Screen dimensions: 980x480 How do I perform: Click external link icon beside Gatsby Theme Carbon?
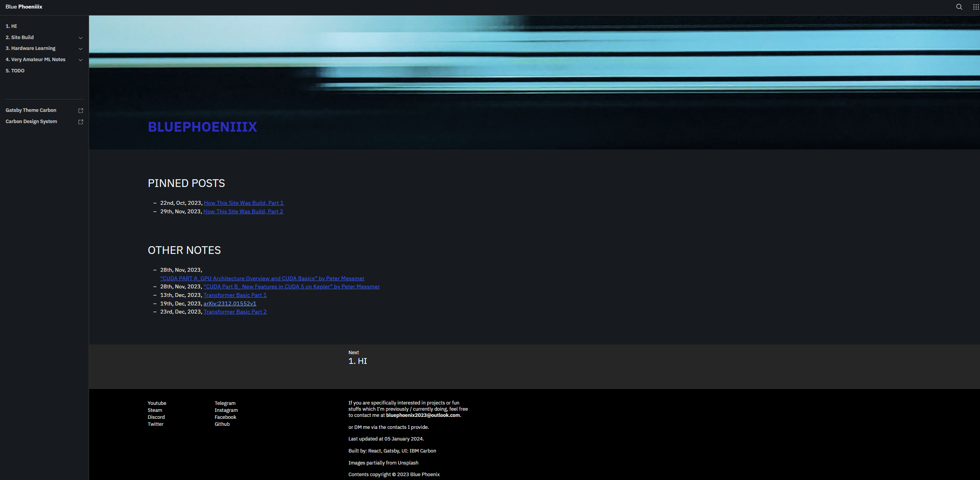click(x=81, y=111)
